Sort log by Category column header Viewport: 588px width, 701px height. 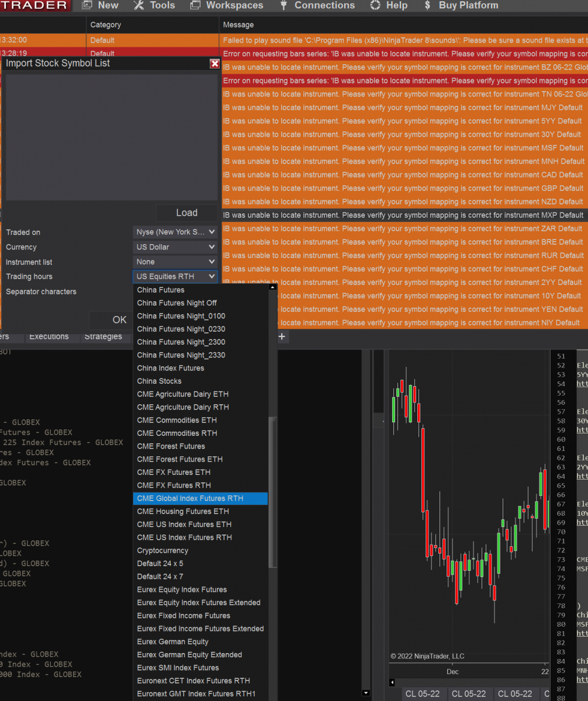pos(153,25)
